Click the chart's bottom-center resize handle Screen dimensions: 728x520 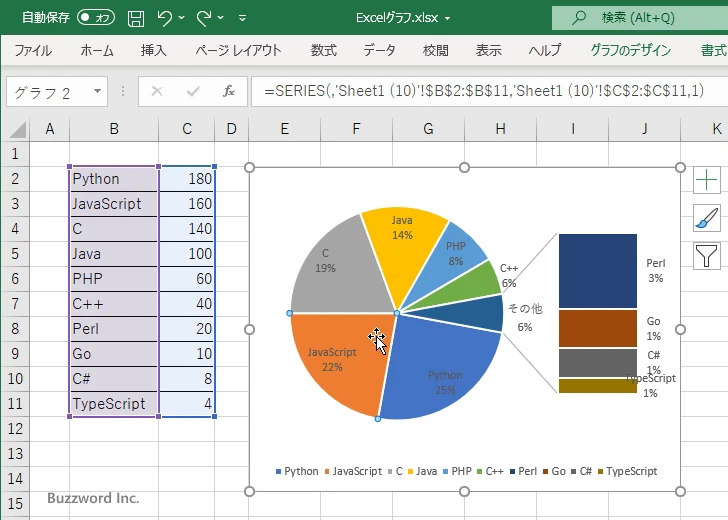[464, 491]
